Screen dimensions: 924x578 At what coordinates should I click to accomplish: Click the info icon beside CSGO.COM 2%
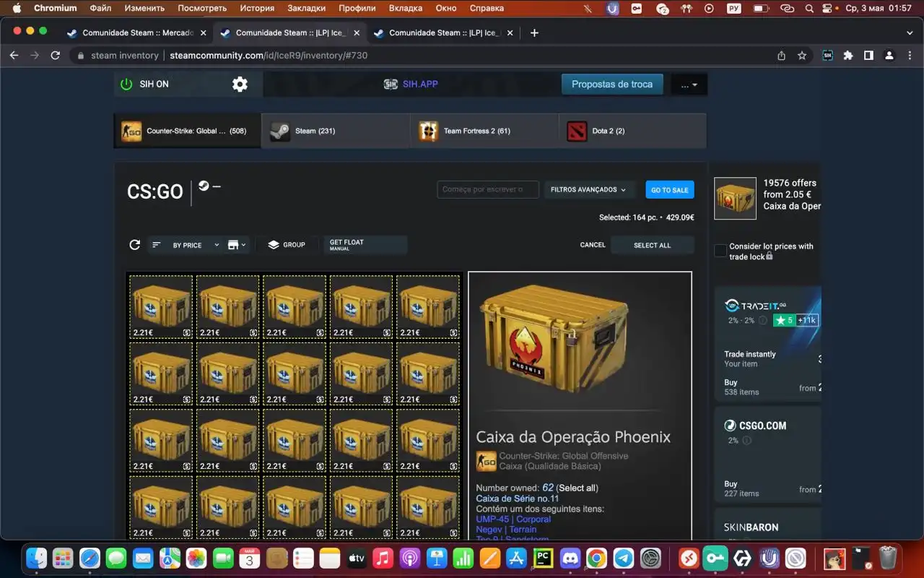pyautogui.click(x=747, y=440)
